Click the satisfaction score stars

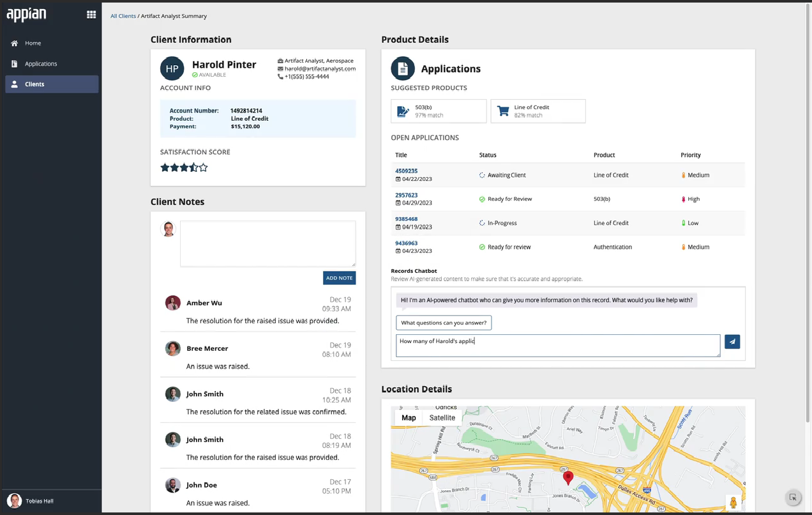tap(184, 167)
